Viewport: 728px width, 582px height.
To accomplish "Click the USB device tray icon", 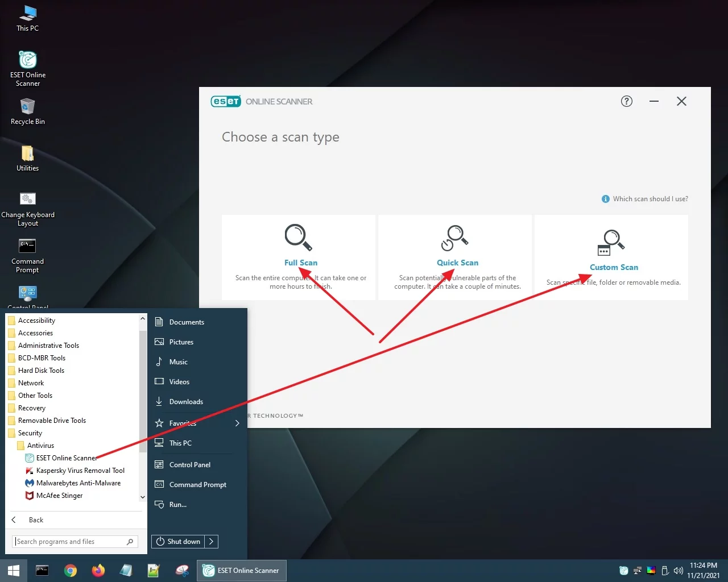I will (665, 571).
